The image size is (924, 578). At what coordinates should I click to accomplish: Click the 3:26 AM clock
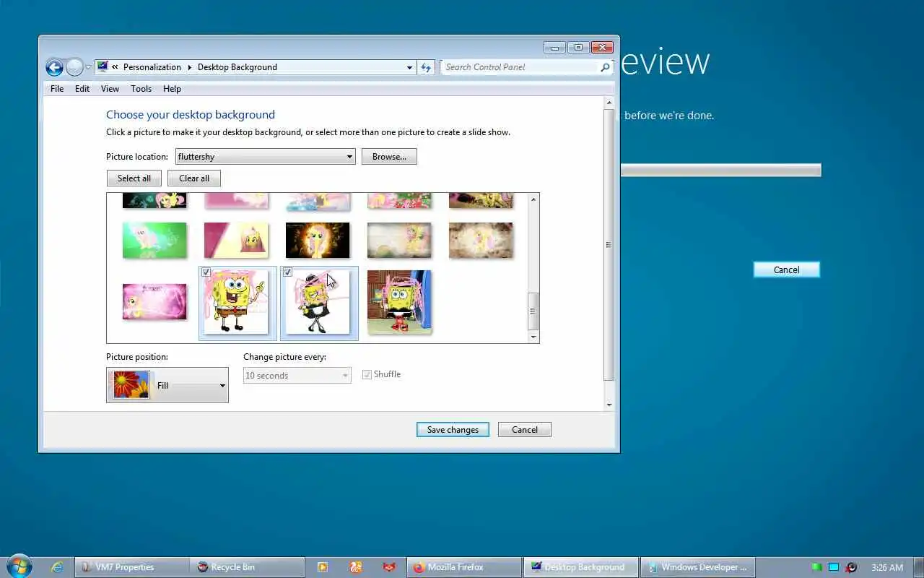tap(887, 567)
